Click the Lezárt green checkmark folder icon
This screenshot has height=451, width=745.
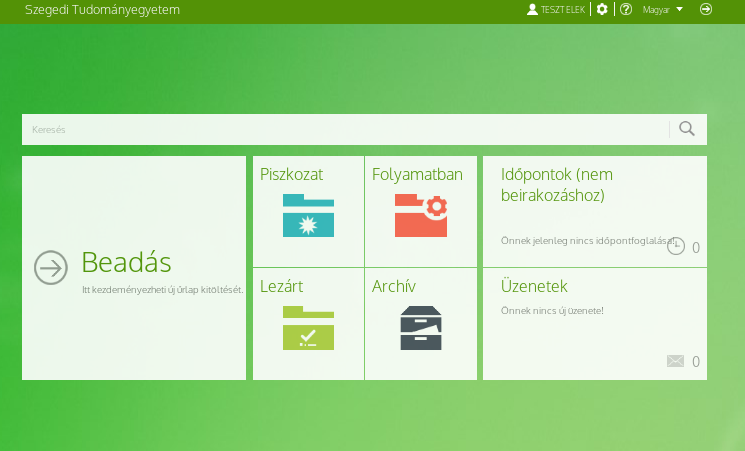click(308, 328)
